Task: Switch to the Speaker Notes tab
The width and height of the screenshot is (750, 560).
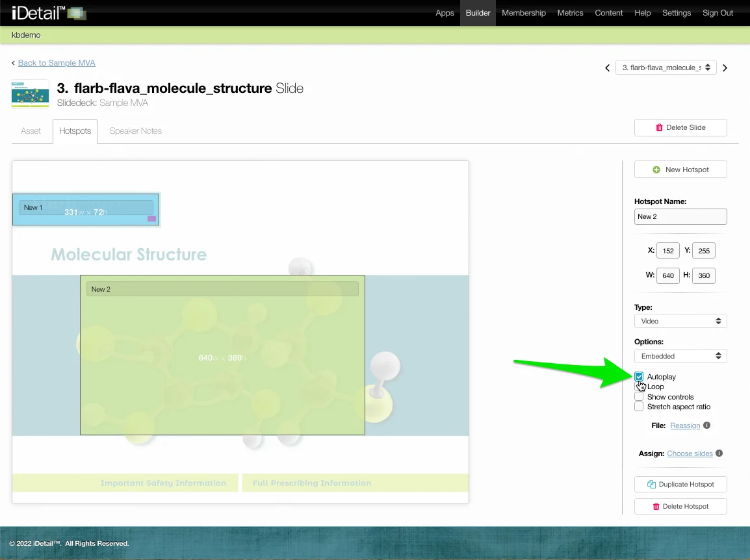Action: 136,131
